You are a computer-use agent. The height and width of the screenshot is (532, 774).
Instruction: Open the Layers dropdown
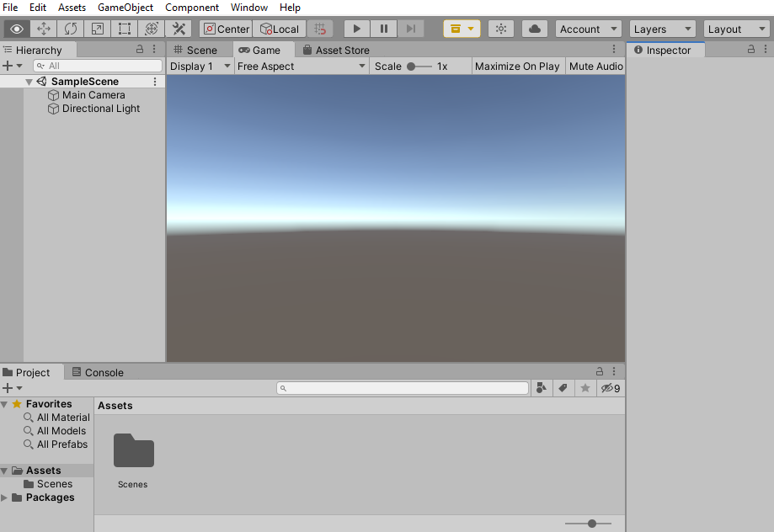tap(663, 29)
